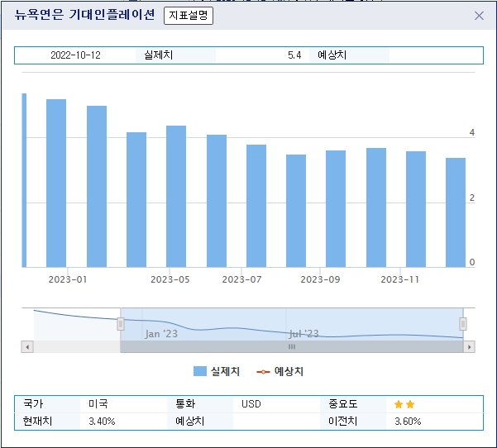Click the 2023-11 x-axis label
Screen dimensions: 497x448
[399, 279]
